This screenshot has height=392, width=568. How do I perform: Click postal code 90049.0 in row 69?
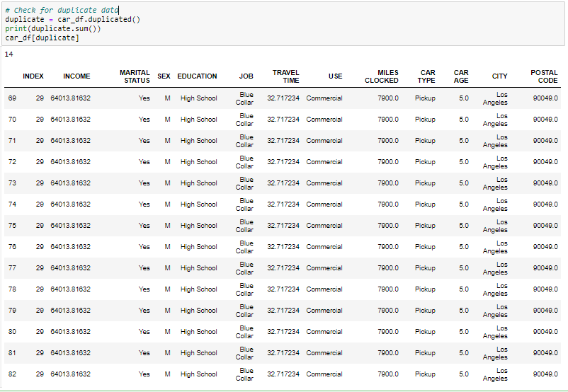pyautogui.click(x=545, y=98)
